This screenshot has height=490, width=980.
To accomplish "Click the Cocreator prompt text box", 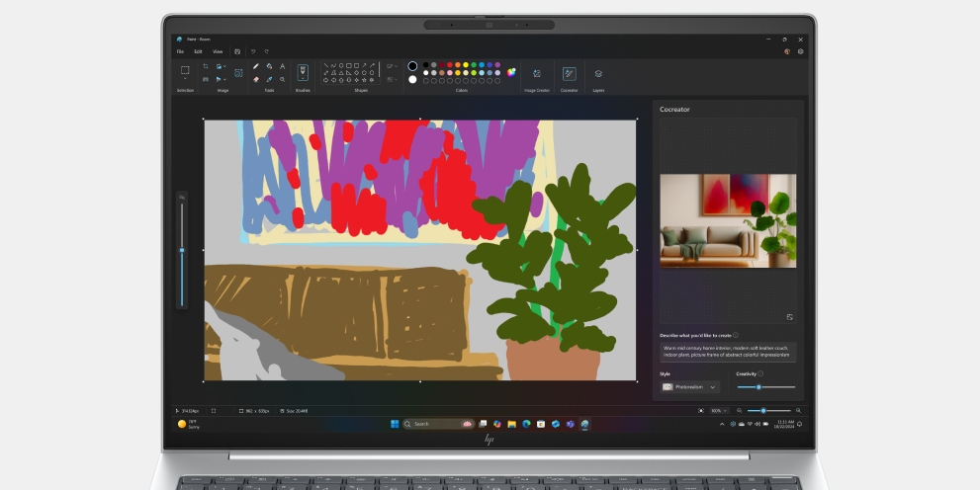I will (728, 352).
